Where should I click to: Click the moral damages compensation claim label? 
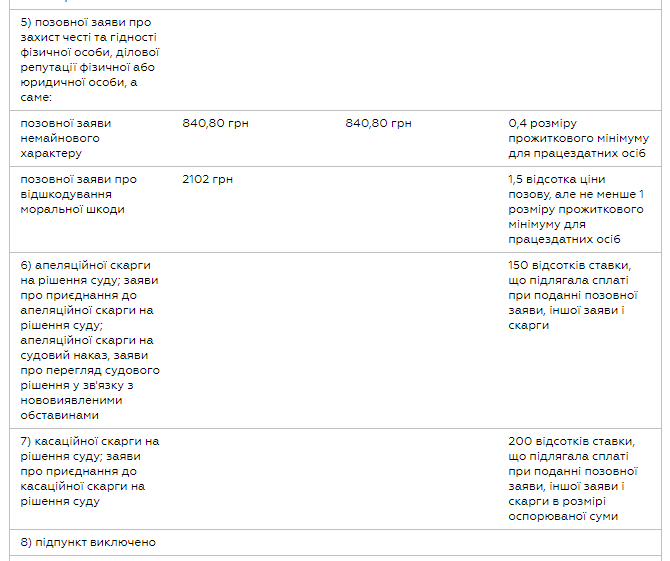click(x=78, y=194)
